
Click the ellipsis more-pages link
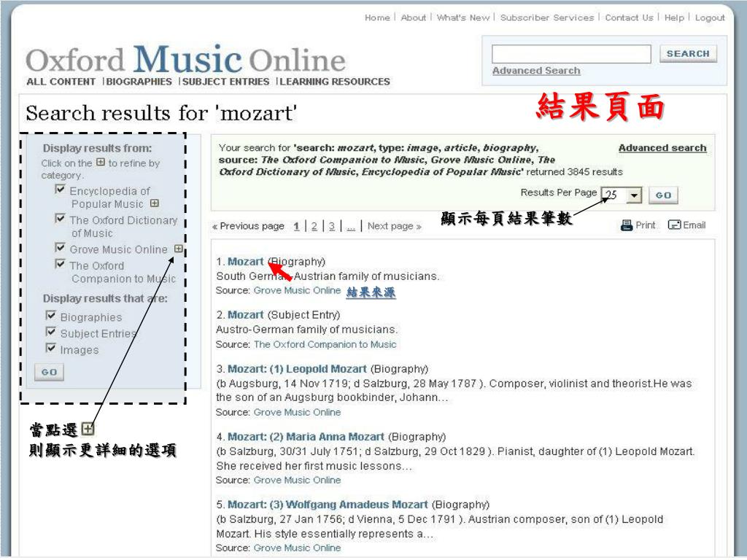tap(351, 227)
